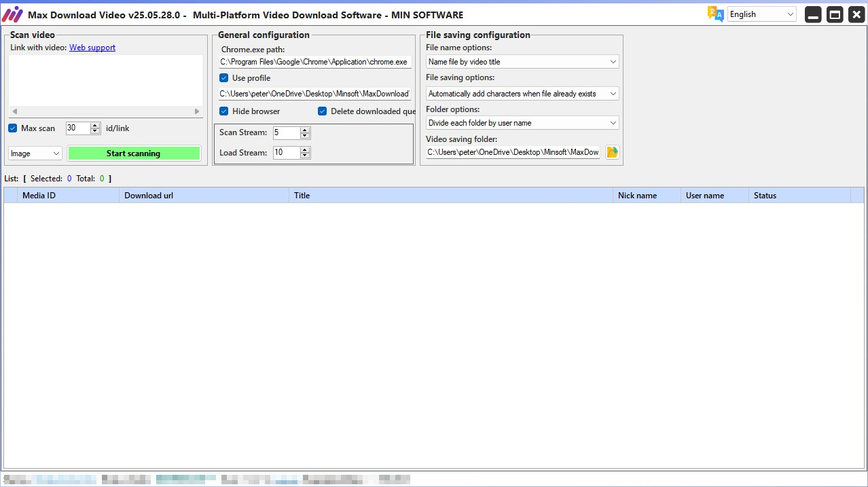Sort by the Nick name column
Screen dimensions: 868x487
pyautogui.click(x=647, y=196)
